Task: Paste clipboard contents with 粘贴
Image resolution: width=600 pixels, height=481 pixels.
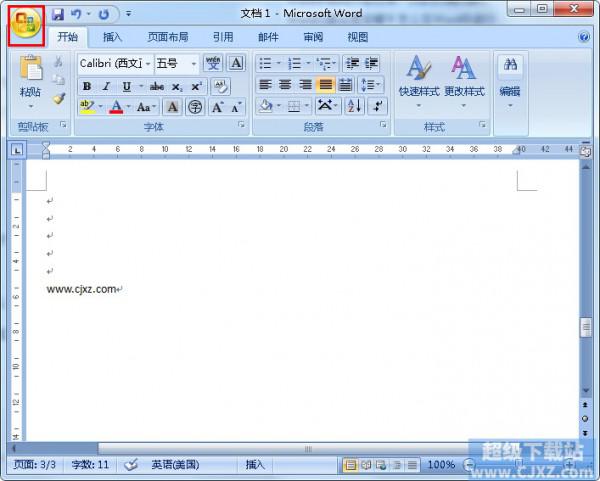Action: (30, 82)
